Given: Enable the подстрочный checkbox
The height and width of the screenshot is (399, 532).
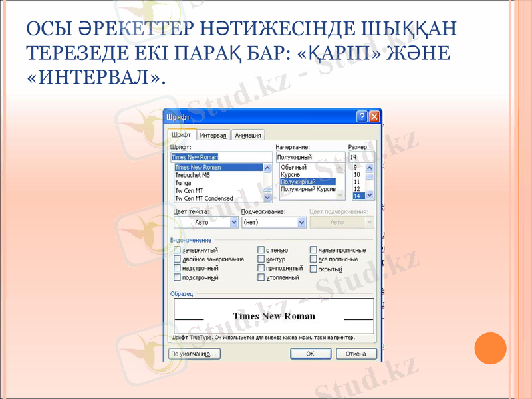Looking at the screenshot, I should coord(177,277).
